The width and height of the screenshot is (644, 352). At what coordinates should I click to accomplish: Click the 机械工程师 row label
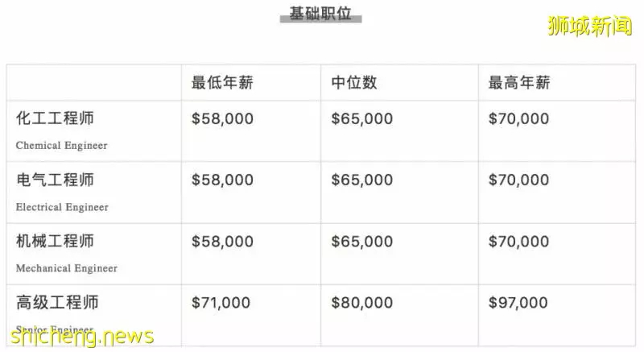[55, 241]
